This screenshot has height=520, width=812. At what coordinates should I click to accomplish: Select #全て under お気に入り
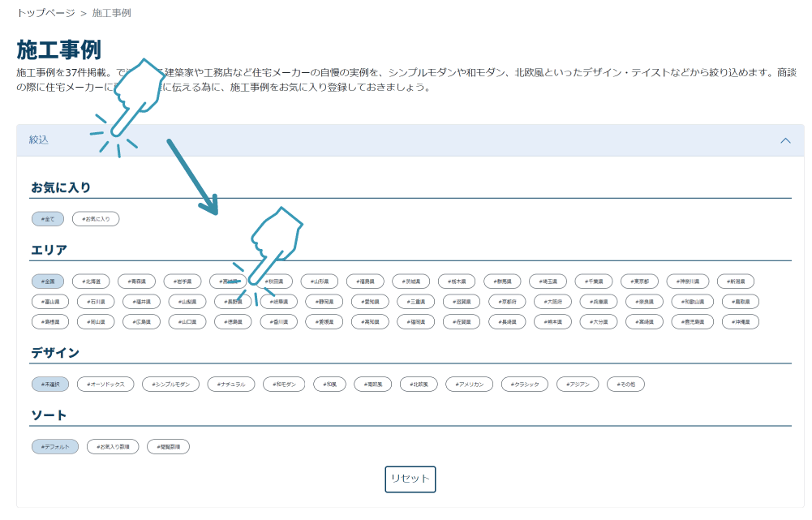point(47,218)
